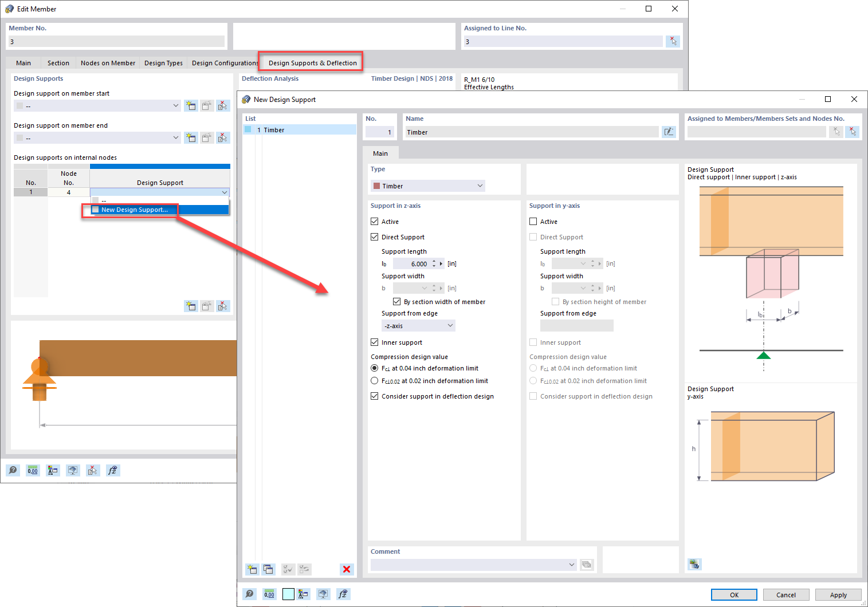The width and height of the screenshot is (868, 607).
Task: Click the Comment input field
Action: [x=473, y=565]
